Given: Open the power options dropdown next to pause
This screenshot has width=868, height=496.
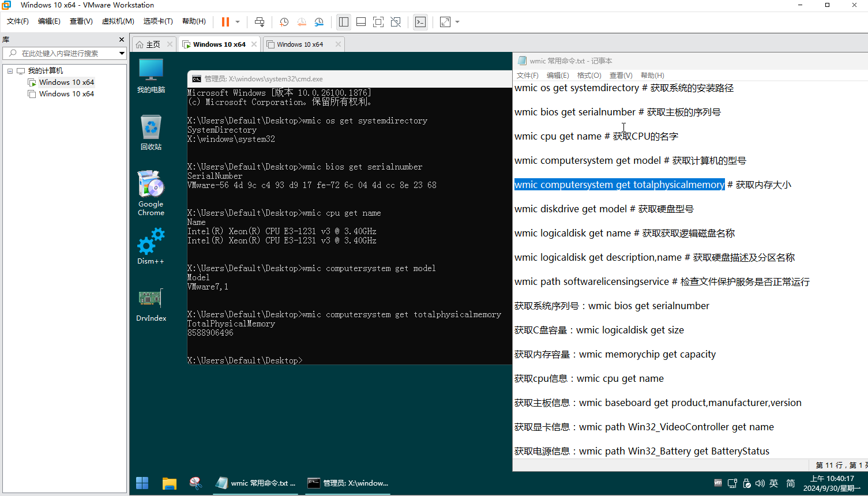Looking at the screenshot, I should coord(238,22).
